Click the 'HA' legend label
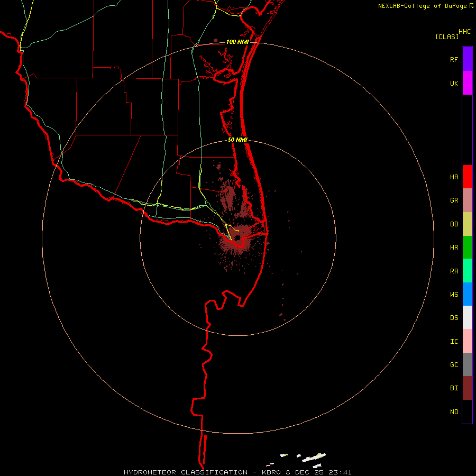 pos(454,177)
